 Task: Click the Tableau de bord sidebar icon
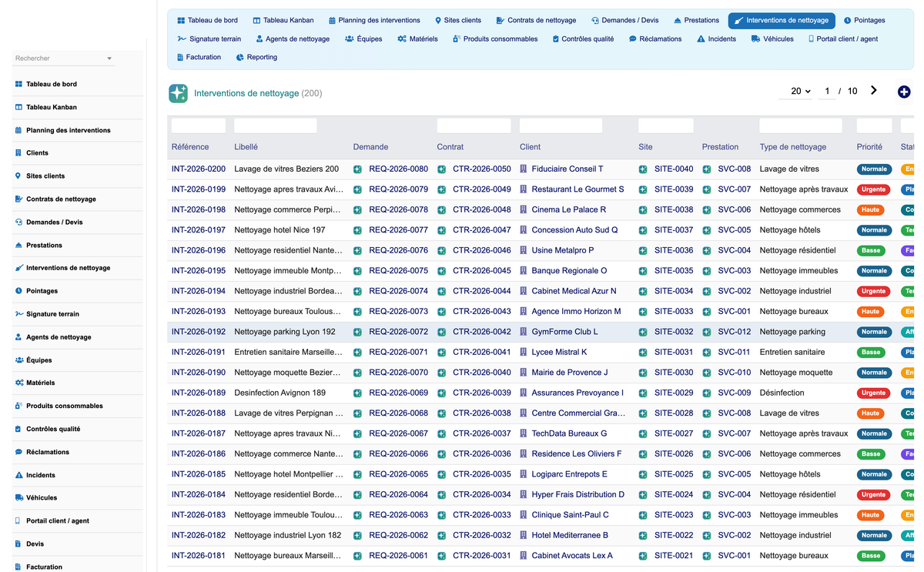pyautogui.click(x=18, y=84)
